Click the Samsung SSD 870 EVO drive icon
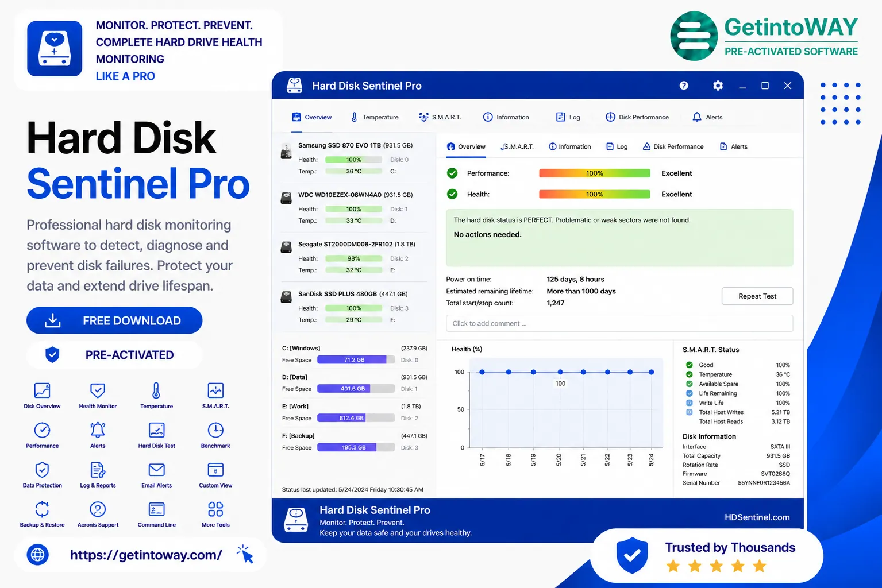The width and height of the screenshot is (882, 588). click(x=286, y=152)
